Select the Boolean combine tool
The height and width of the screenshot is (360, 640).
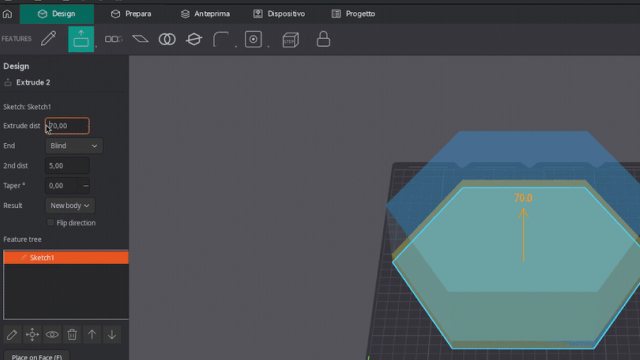(x=167, y=39)
